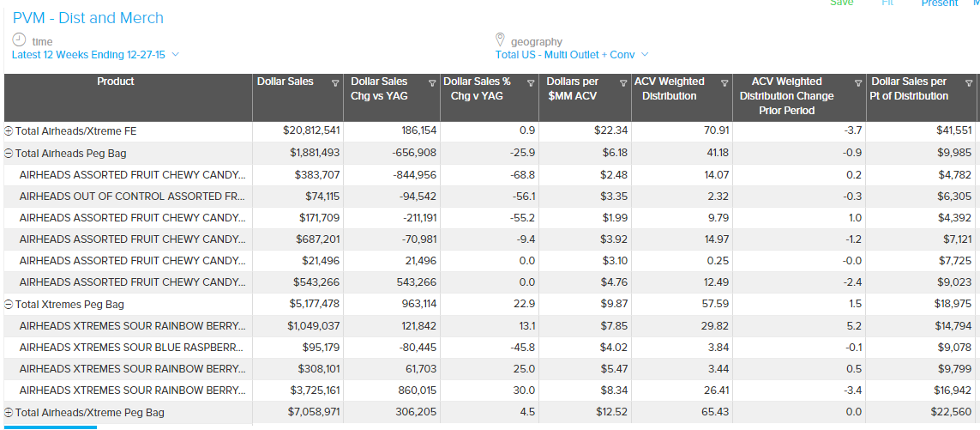Filter ACV Weighted Distribution Change Prior Period
This screenshot has height=430, width=980.
pyautogui.click(x=858, y=83)
